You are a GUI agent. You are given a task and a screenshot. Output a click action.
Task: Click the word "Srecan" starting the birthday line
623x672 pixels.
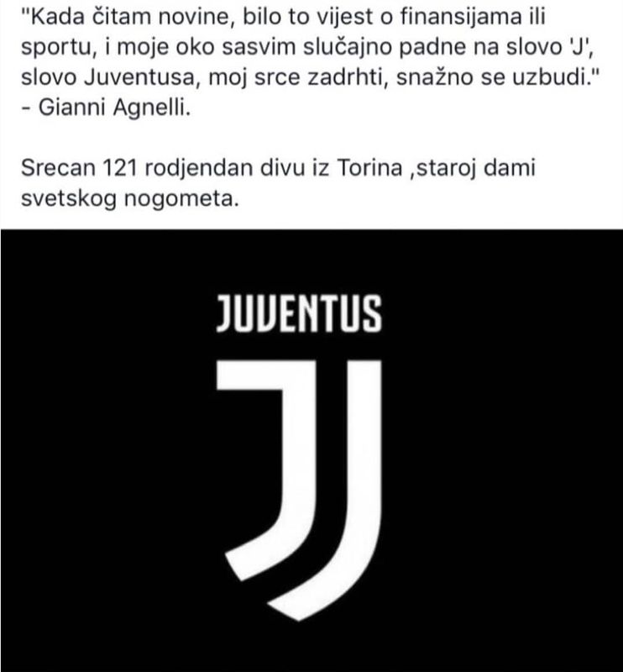tap(58, 167)
